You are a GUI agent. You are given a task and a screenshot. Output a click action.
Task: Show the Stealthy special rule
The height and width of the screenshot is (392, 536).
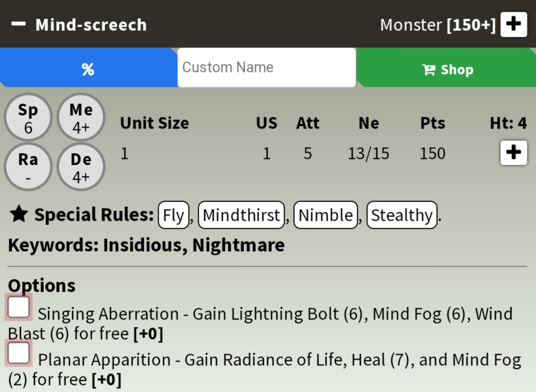401,215
